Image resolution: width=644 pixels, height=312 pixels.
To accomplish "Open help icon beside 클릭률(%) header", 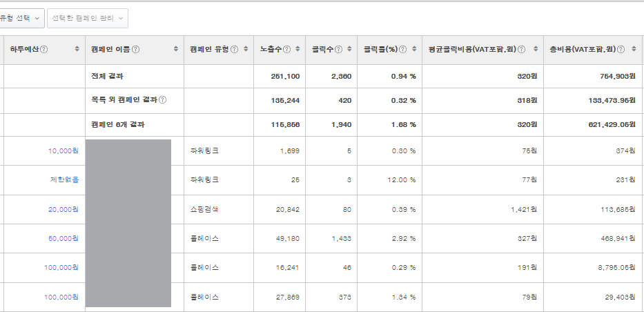I will tap(403, 49).
